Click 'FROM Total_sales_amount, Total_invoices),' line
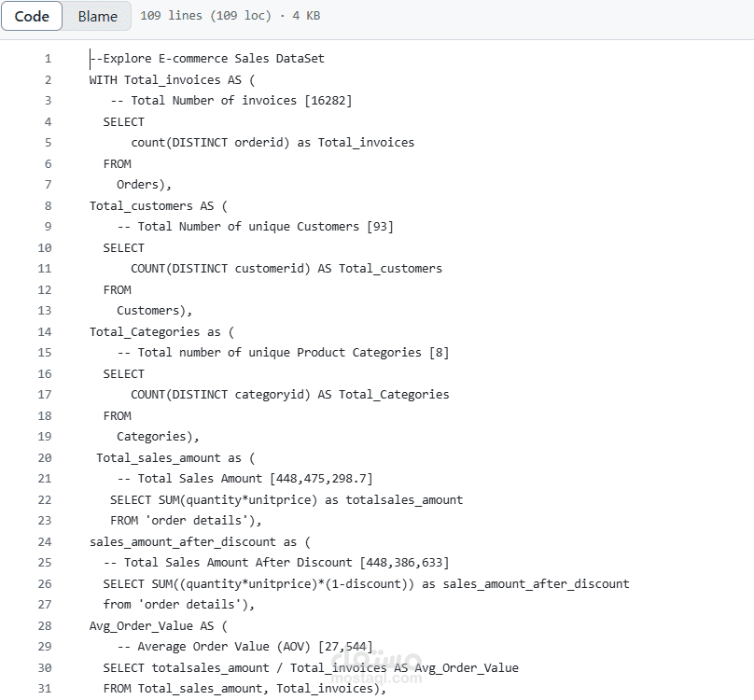This screenshot has height=700, width=754. click(x=244, y=689)
